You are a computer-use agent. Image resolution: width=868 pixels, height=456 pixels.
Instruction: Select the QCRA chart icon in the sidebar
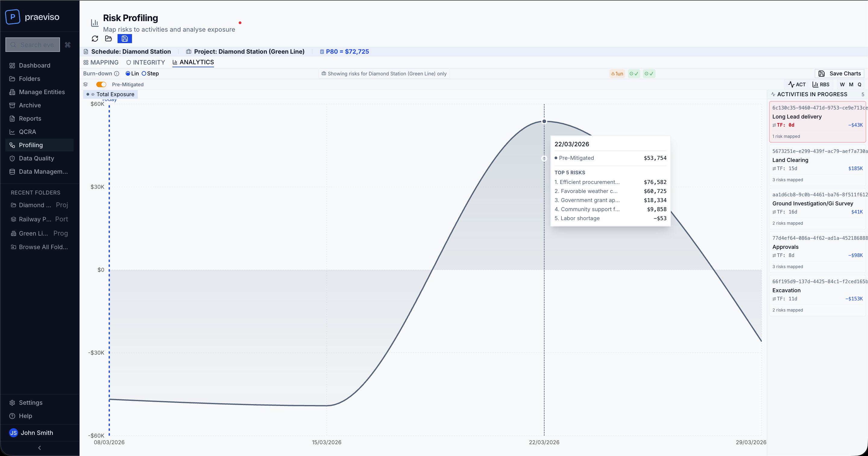click(x=12, y=131)
